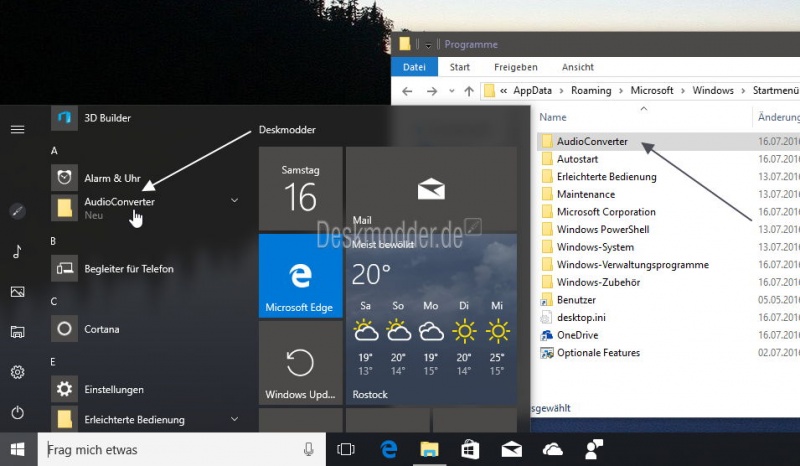Open File Explorer from the taskbar
This screenshot has height=466, width=800.
coord(429,449)
